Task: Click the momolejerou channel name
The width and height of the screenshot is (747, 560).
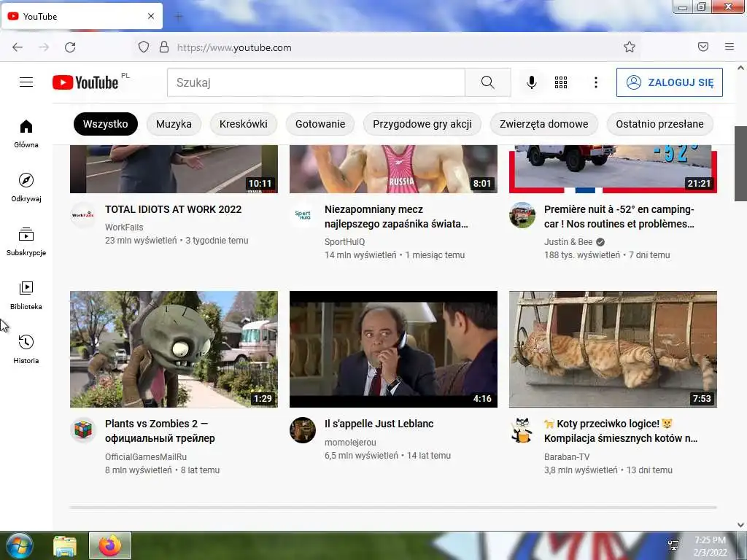Action: 350,443
